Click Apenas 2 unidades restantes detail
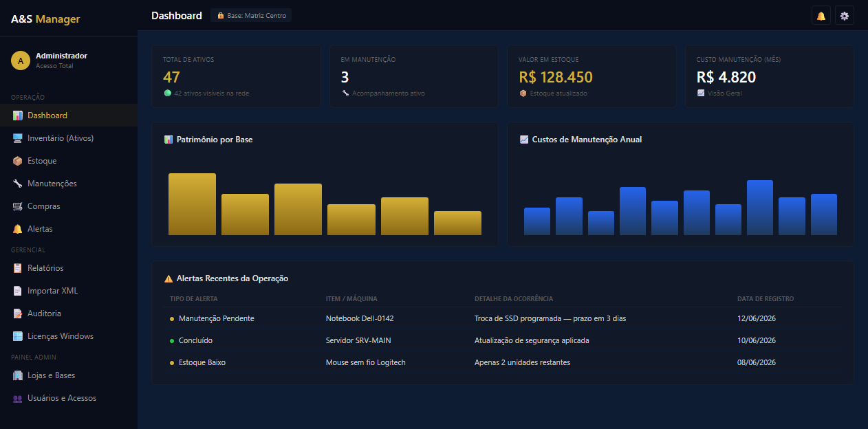Image resolution: width=868 pixels, height=429 pixels. coord(522,362)
